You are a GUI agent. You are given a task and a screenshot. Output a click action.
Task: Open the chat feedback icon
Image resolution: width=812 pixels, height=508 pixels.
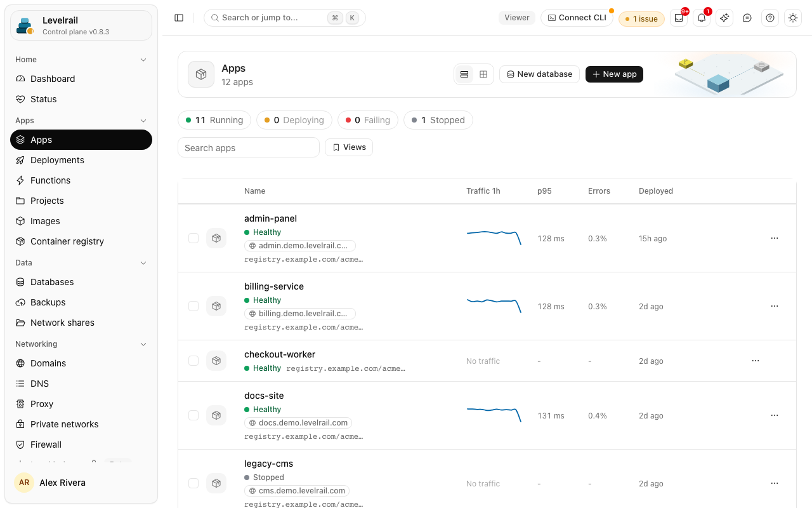click(747, 18)
